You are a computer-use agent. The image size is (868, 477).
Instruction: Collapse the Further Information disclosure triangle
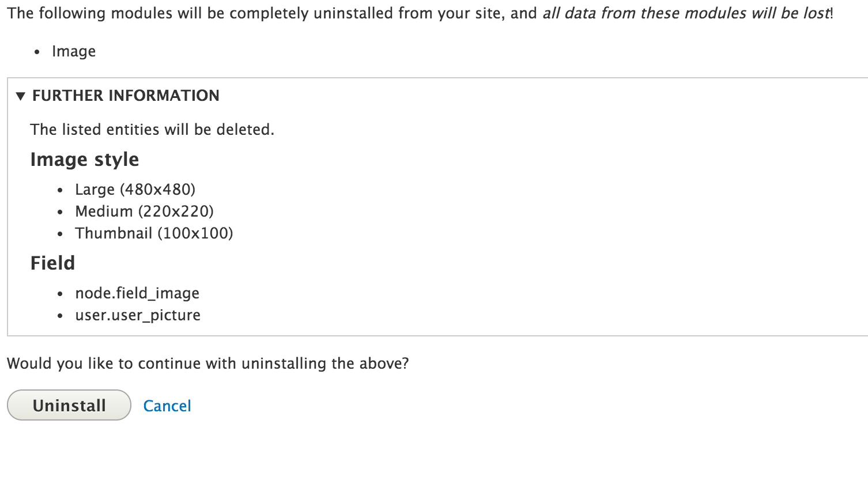click(x=21, y=96)
